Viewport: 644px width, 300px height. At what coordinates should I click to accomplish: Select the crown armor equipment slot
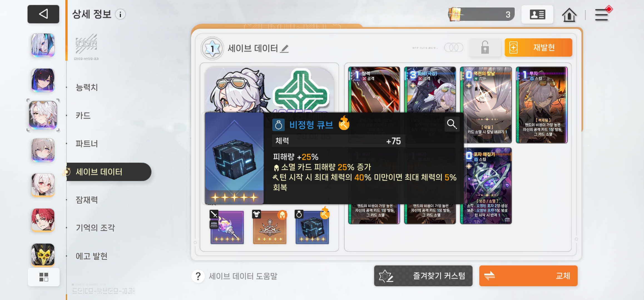[x=269, y=227]
